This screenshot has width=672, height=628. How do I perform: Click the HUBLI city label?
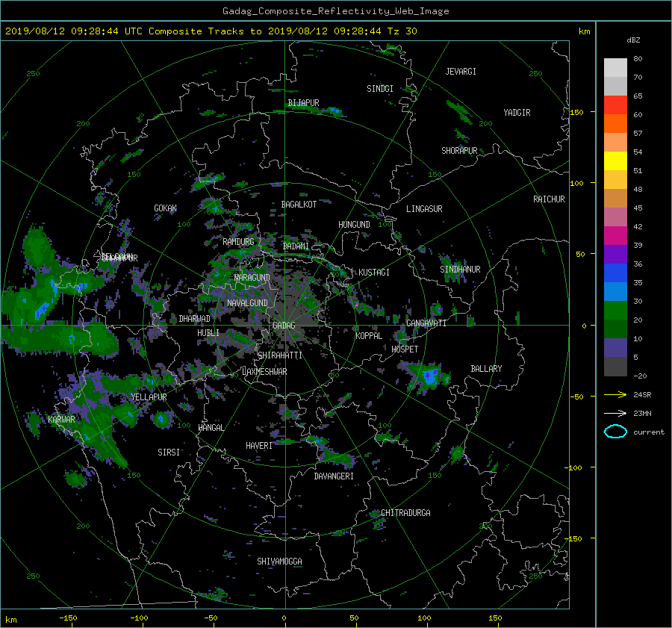[x=208, y=333]
